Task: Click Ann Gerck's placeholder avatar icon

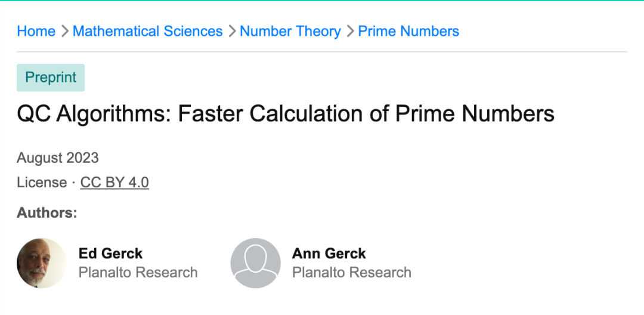Action: tap(255, 263)
